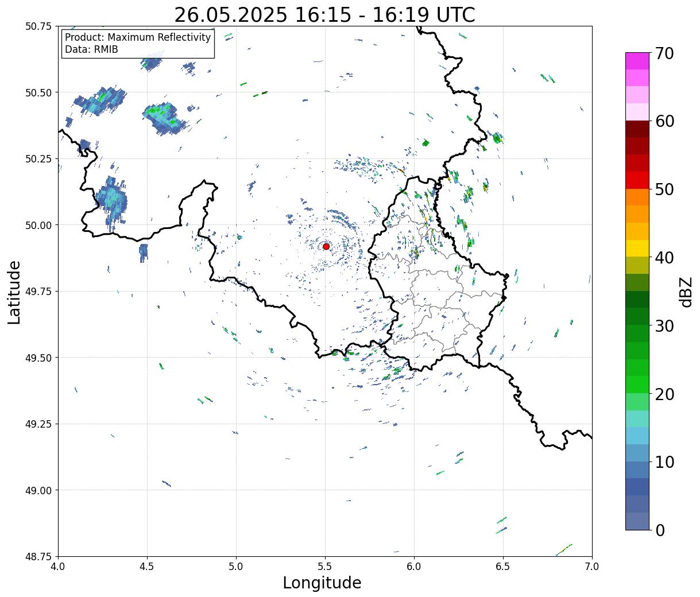Click the 5.0 longitude tick label
The height and width of the screenshot is (597, 700).
pyautogui.click(x=236, y=567)
